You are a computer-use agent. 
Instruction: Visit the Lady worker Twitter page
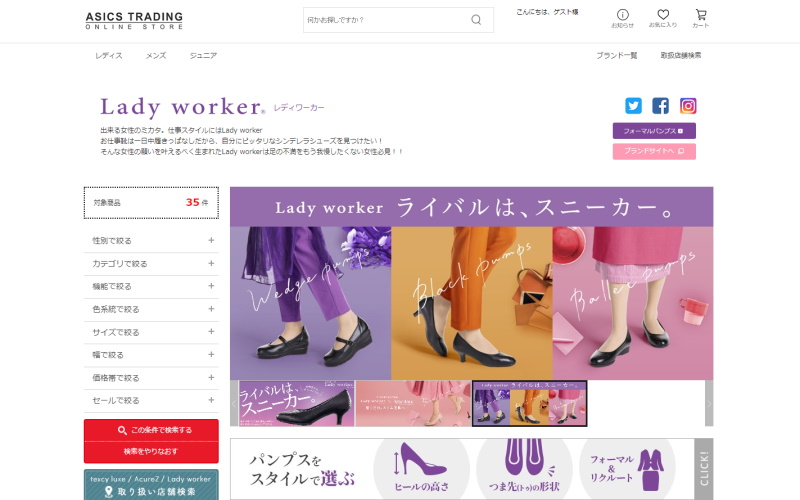coord(633,106)
